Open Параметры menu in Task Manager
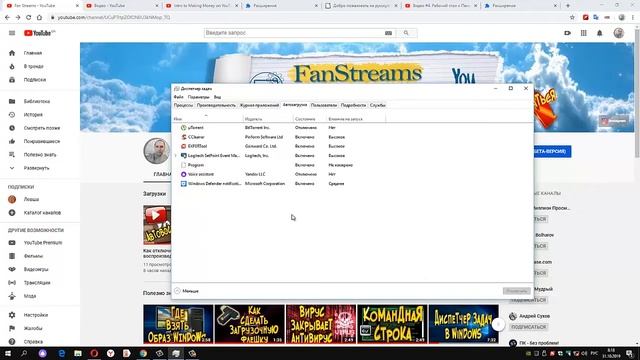Viewport: 640px width, 360px height. [198, 97]
